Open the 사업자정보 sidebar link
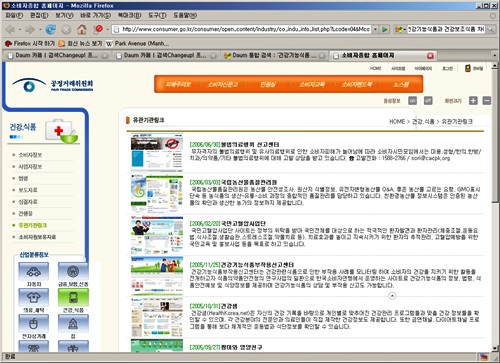The image size is (500, 363). [30, 167]
